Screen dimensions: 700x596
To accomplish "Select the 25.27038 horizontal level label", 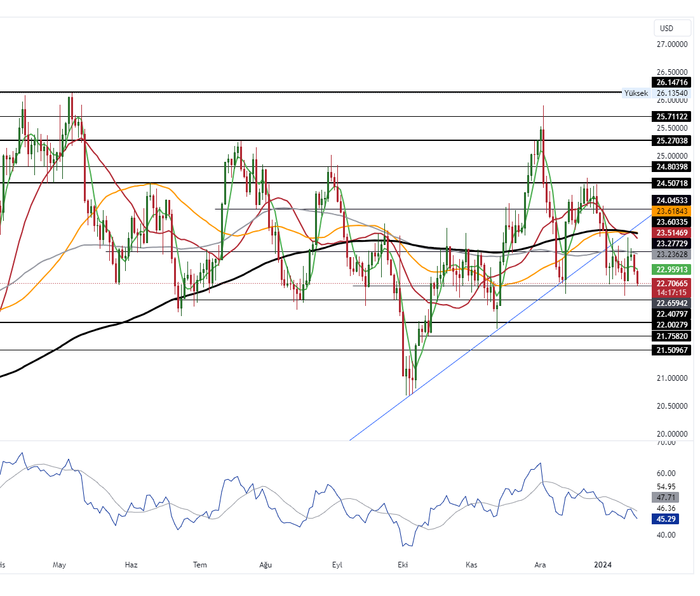I will pos(672,140).
